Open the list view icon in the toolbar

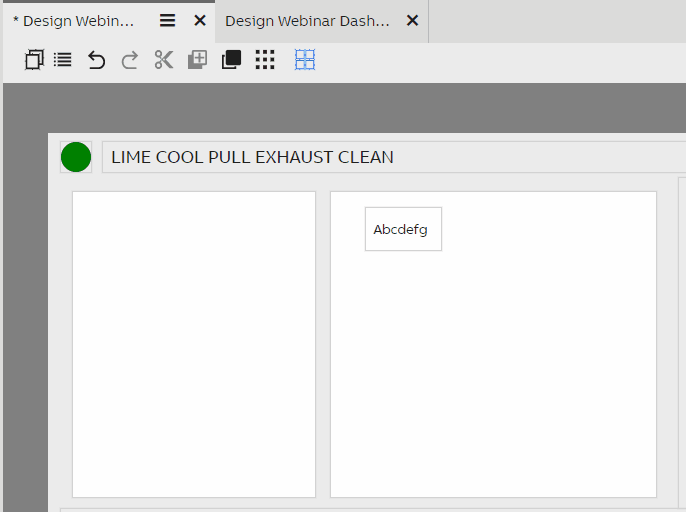63,60
